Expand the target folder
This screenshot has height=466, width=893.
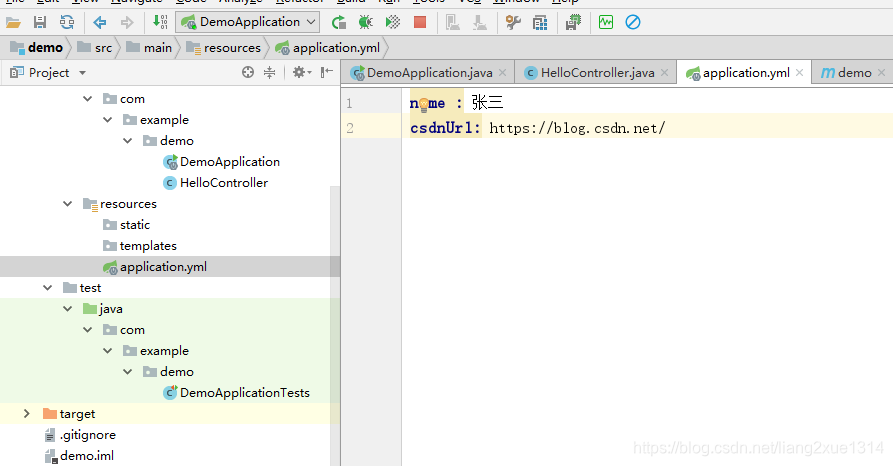click(x=27, y=414)
